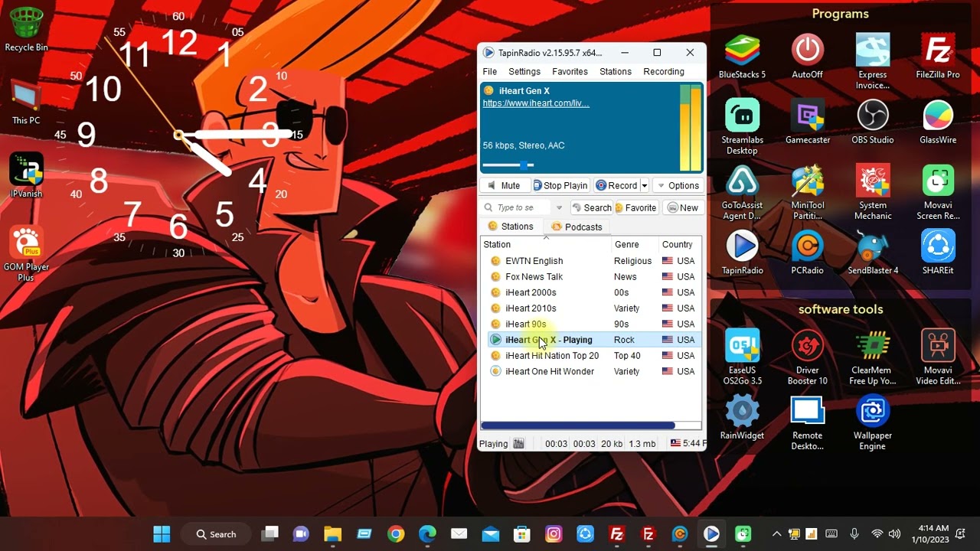
Task: Switch to the Podcasts tab
Action: 577,227
